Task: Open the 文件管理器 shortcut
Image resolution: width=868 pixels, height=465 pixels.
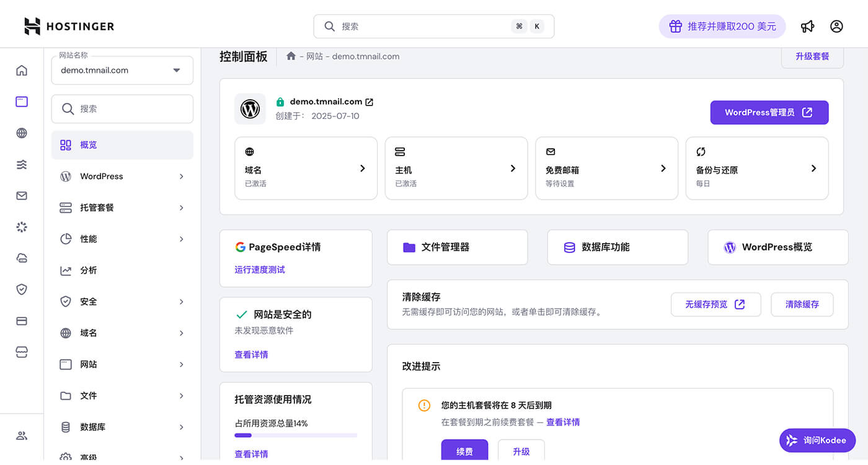Action: click(x=458, y=247)
